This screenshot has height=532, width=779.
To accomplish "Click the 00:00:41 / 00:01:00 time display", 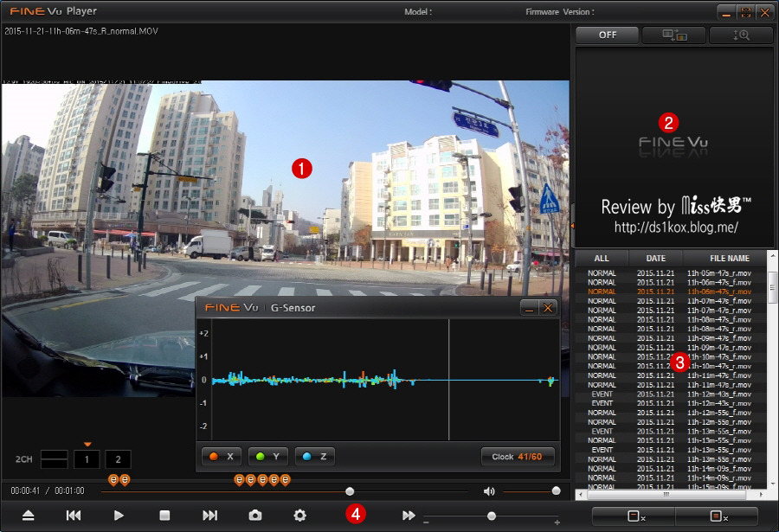I will [48, 490].
